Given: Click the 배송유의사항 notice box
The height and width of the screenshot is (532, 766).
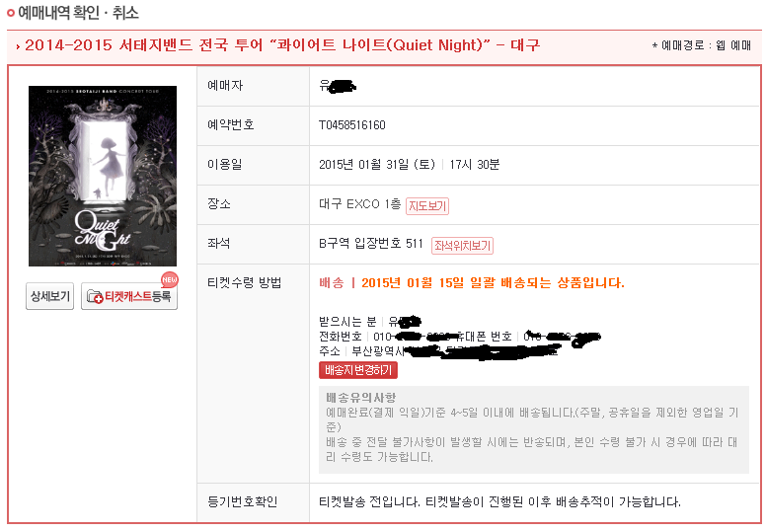Looking at the screenshot, I should (x=534, y=430).
